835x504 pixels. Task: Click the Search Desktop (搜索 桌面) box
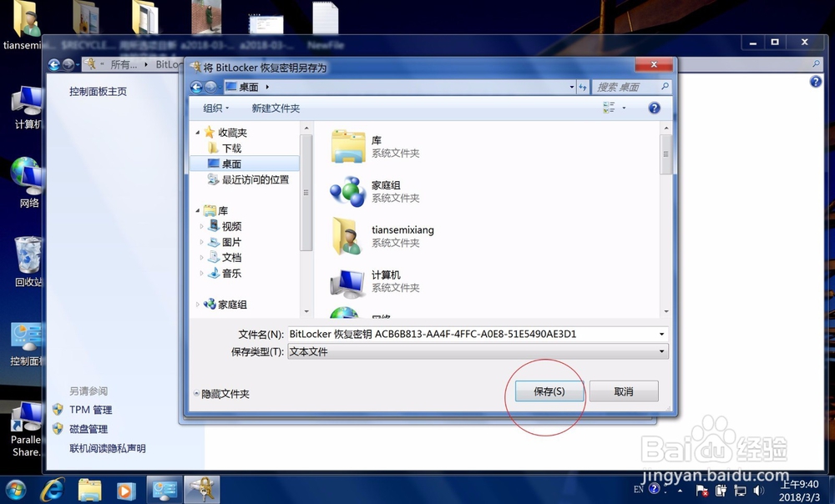coord(631,86)
